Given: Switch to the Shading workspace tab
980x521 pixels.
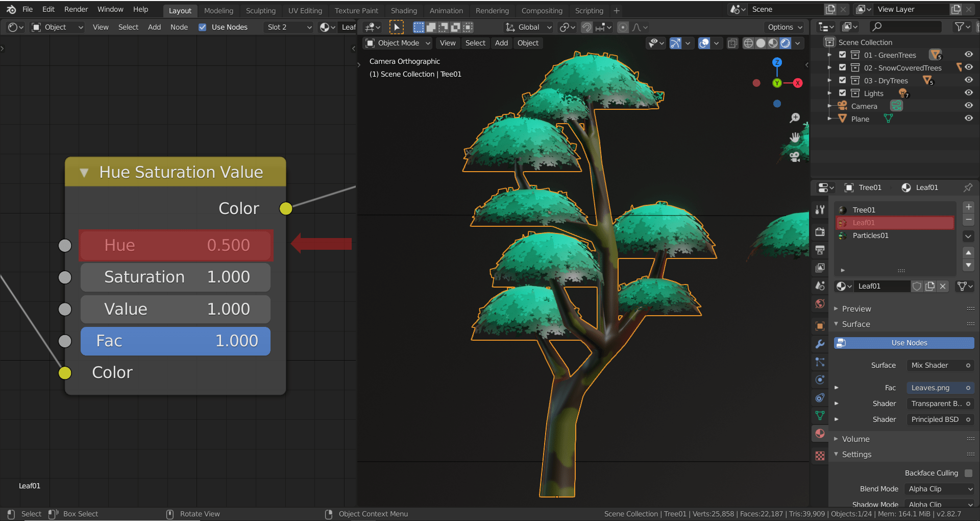Looking at the screenshot, I should point(404,10).
